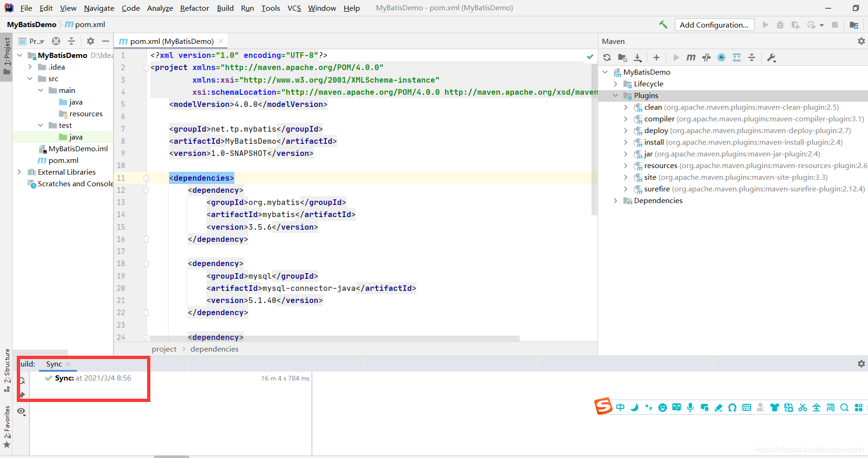Open the File menu
This screenshot has width=868, height=458.
tap(26, 8)
